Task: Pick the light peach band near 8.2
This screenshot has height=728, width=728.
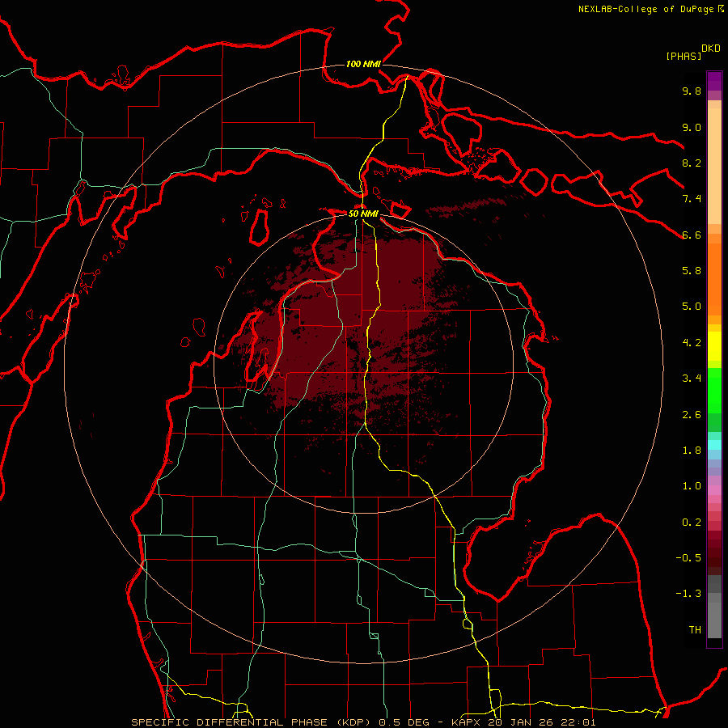Action: (x=714, y=166)
